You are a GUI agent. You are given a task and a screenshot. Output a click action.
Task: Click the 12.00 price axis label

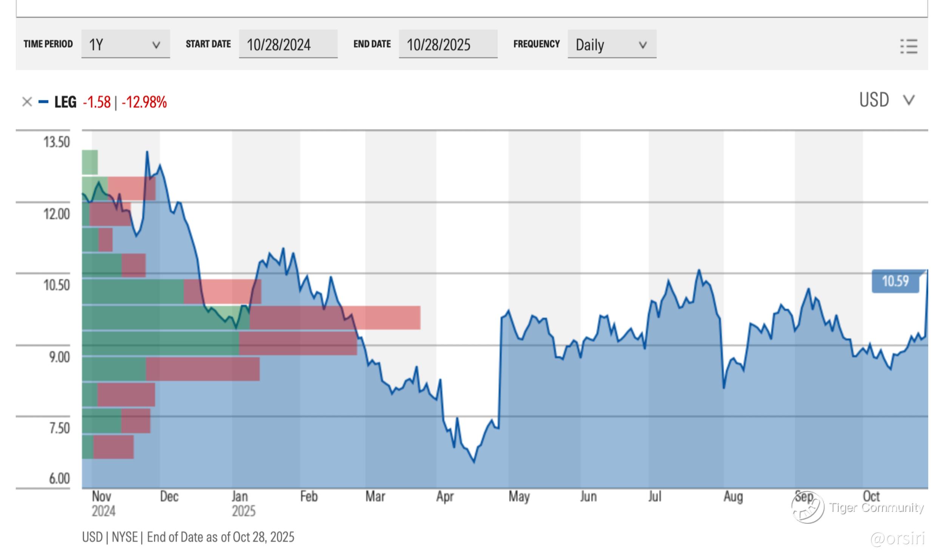(57, 214)
